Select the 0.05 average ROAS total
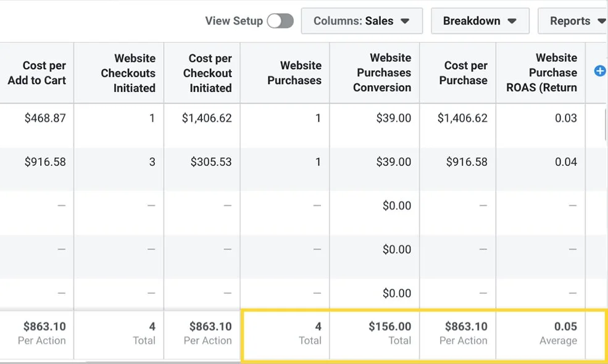 (x=565, y=326)
